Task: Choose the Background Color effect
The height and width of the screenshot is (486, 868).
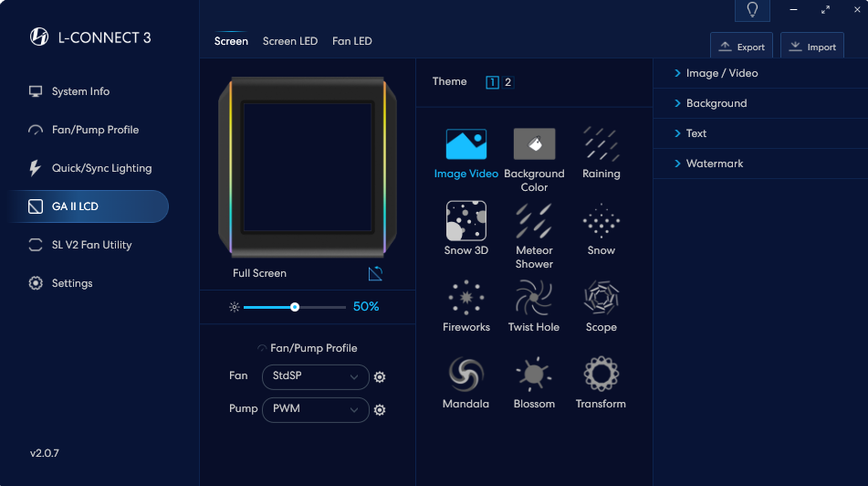Action: (534, 144)
